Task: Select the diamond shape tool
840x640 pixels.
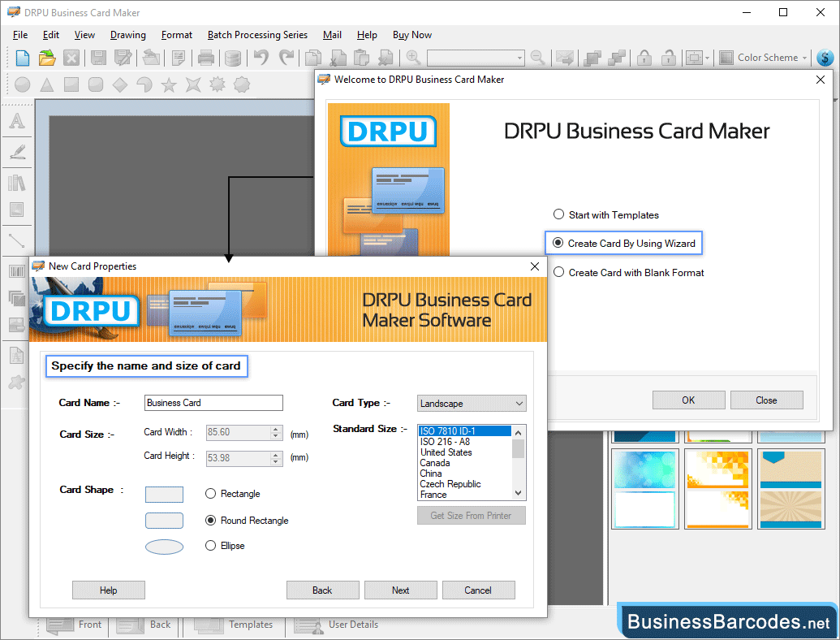Action: point(120,84)
